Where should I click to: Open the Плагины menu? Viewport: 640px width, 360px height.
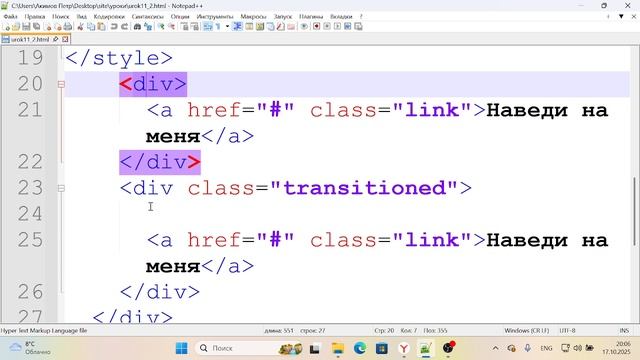[x=311, y=17]
